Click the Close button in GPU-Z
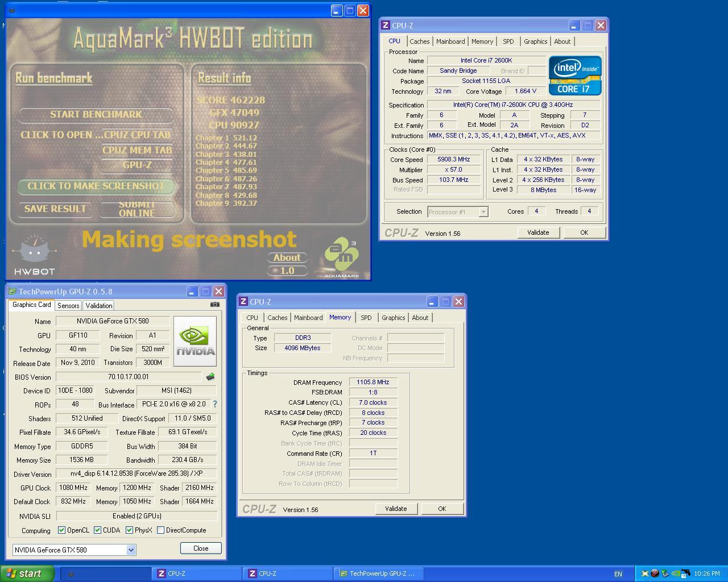This screenshot has height=582, width=728. tap(201, 548)
